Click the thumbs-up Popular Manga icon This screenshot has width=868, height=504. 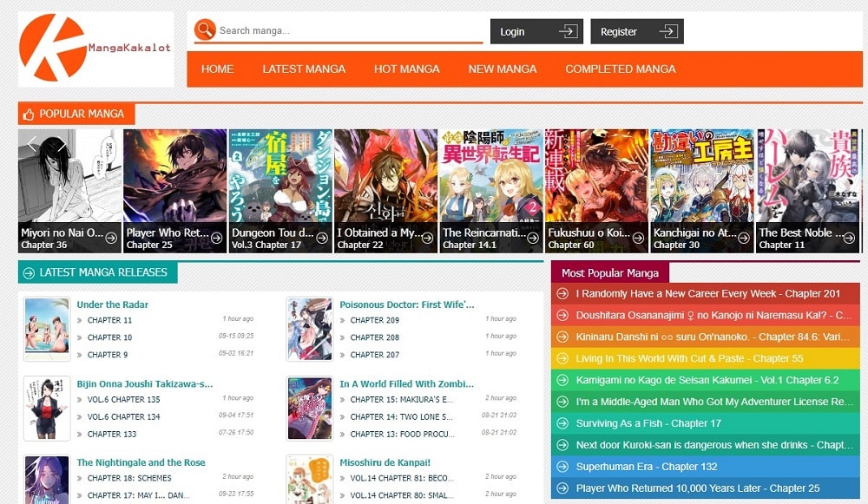coord(29,115)
